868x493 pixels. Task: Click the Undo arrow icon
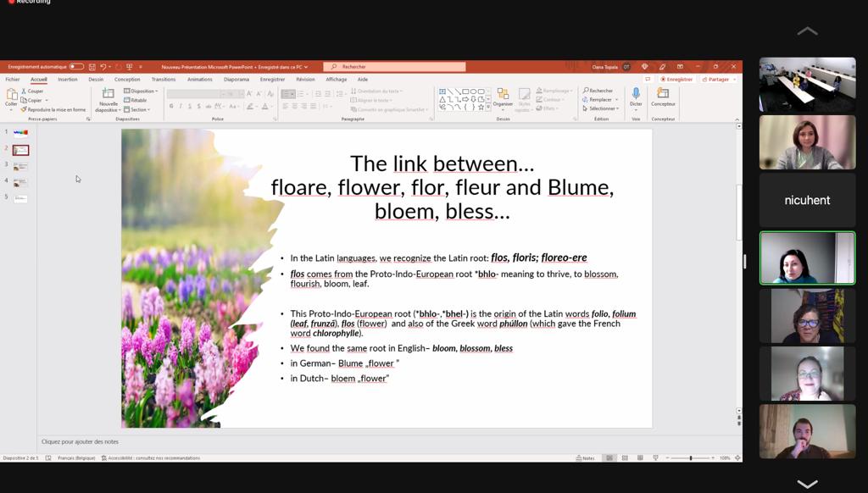[x=103, y=67]
